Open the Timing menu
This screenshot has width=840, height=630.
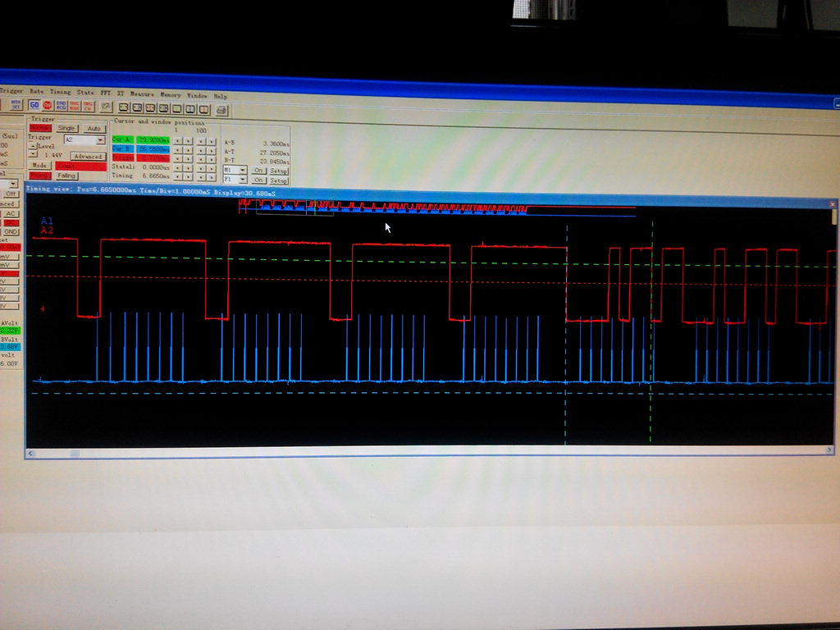[x=60, y=92]
